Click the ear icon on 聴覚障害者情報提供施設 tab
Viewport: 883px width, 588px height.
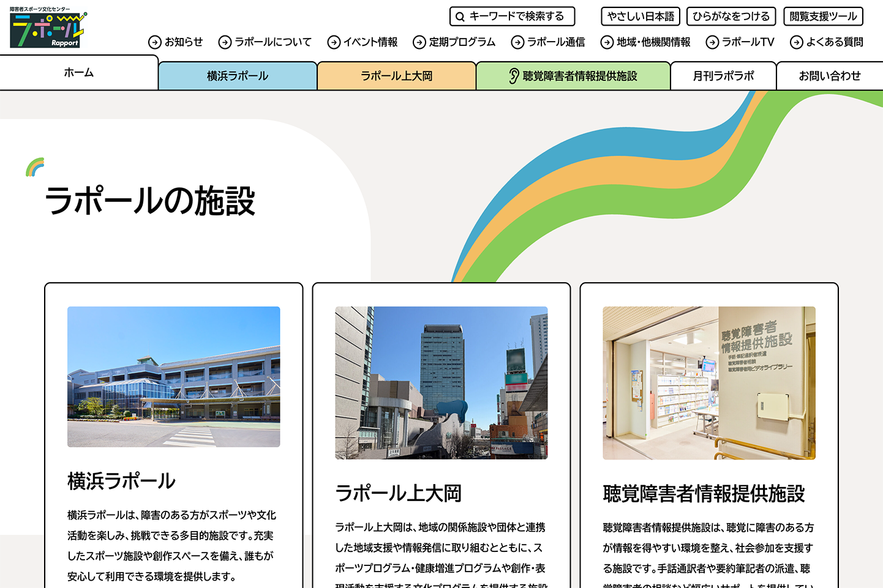click(x=514, y=76)
